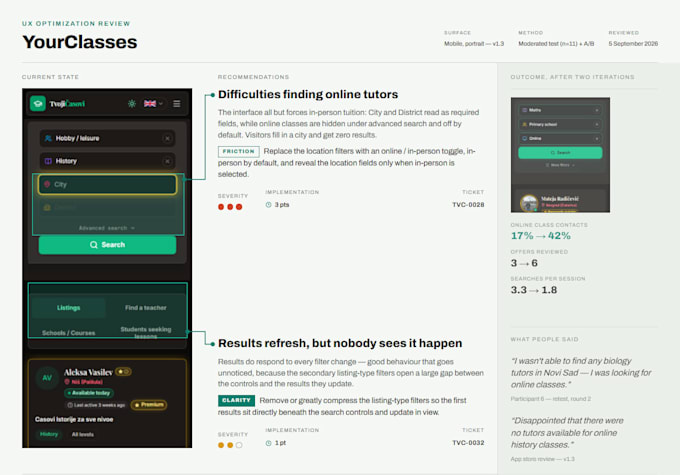The width and height of the screenshot is (680, 475).
Task: Click ticket number TVC-0028
Action: pyautogui.click(x=468, y=205)
